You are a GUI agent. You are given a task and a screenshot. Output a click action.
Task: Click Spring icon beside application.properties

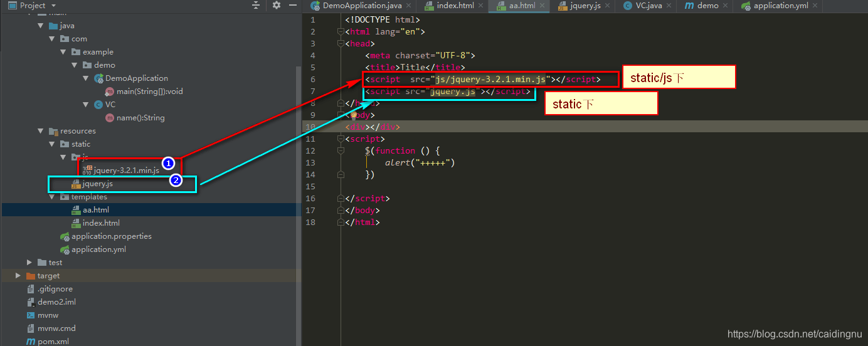click(x=65, y=236)
